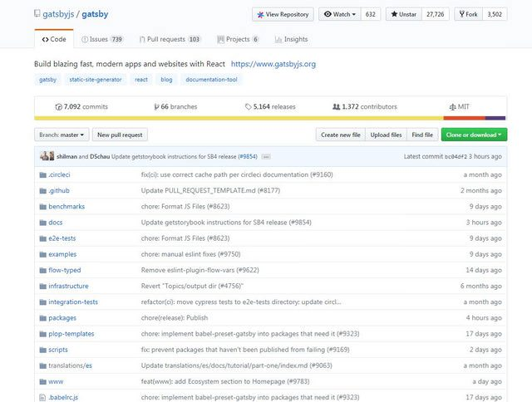This screenshot has height=402, width=532.
Task: Unstar the gatsby repository
Action: coord(404,14)
